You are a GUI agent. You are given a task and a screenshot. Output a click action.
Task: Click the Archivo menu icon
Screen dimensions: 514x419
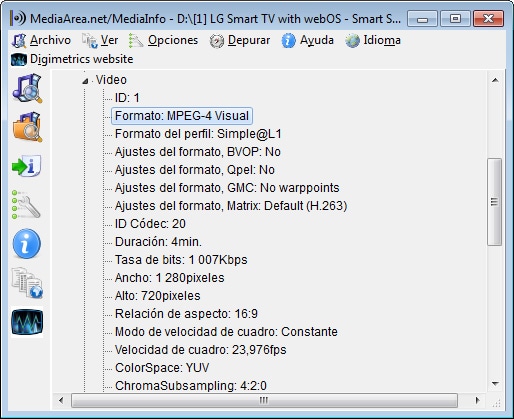click(x=19, y=41)
